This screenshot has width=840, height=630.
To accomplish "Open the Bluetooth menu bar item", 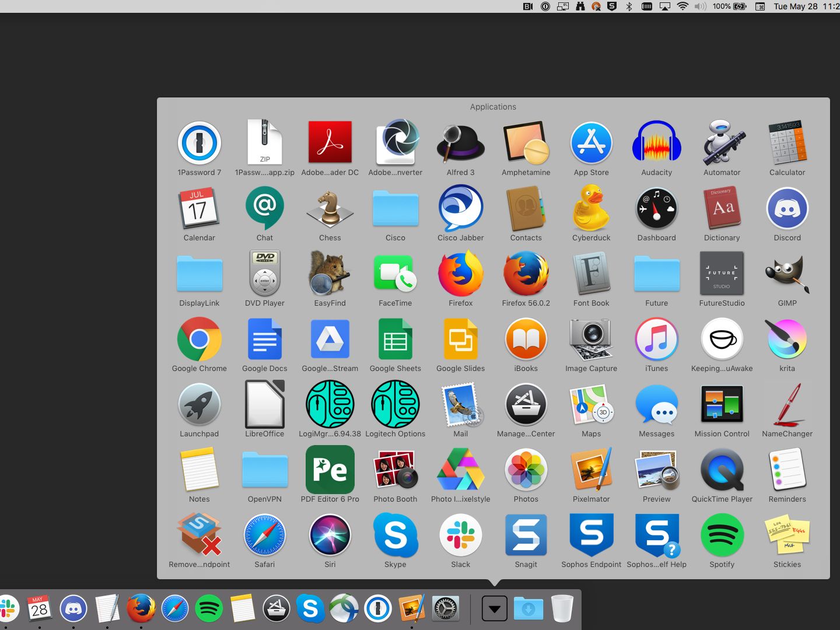I will (629, 6).
